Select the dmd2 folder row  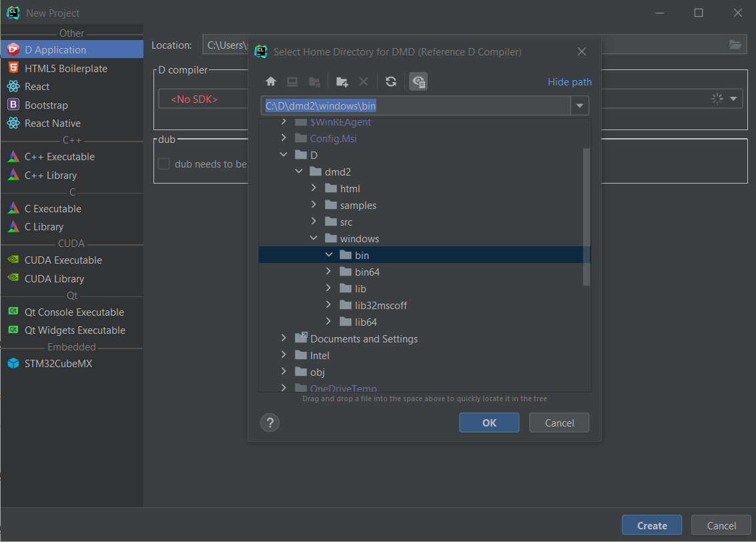424,172
